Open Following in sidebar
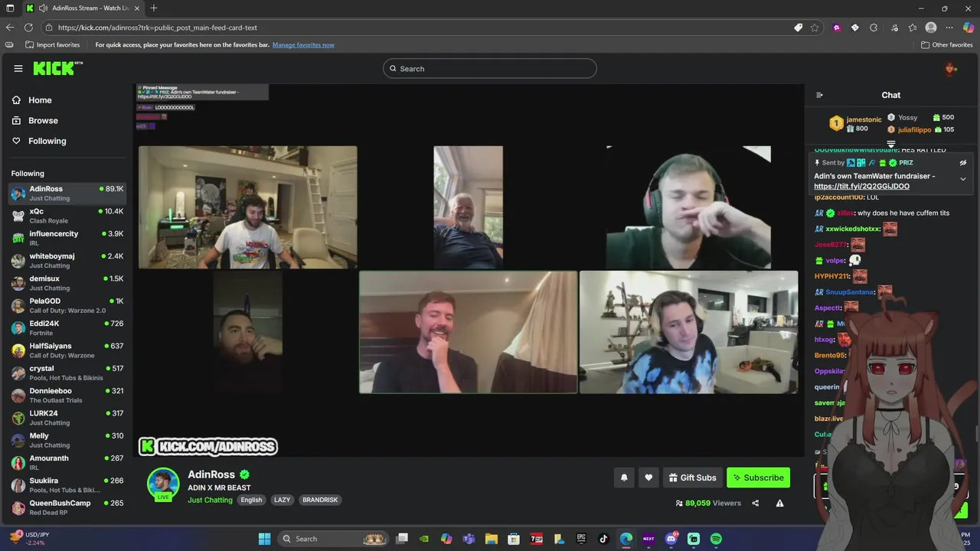Screen dimensions: 980x551 39,141
